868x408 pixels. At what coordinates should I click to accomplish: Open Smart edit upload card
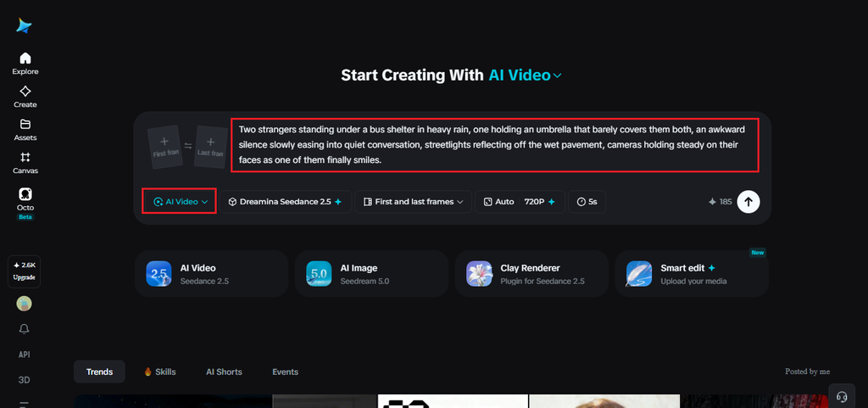(x=692, y=273)
